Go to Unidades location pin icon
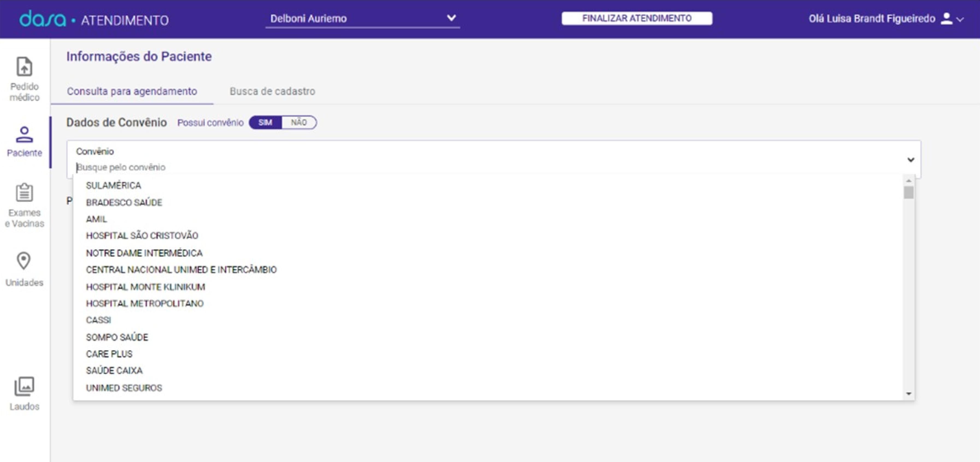The height and width of the screenshot is (462, 980). [x=24, y=261]
